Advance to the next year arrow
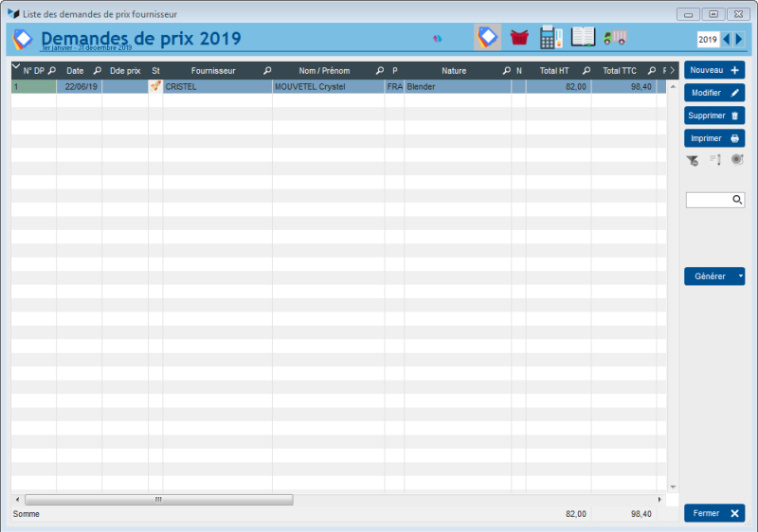Viewport: 758px width, 532px height. pyautogui.click(x=739, y=39)
